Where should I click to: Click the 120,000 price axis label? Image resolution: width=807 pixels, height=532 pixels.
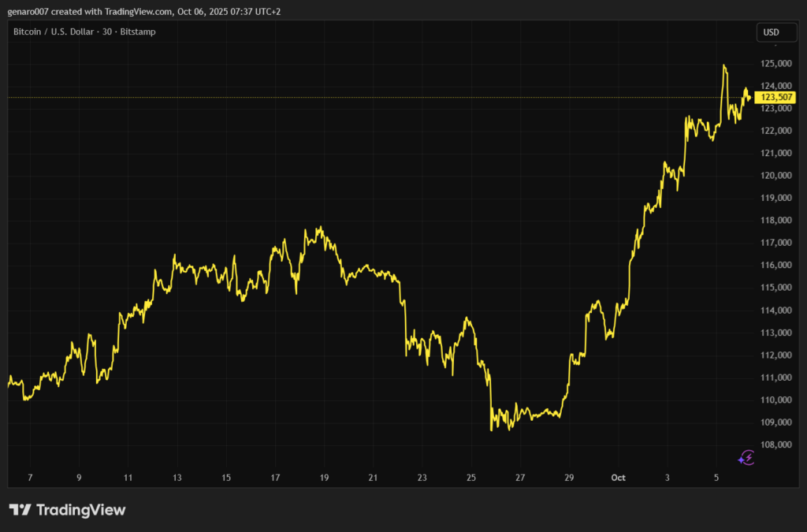tap(776, 176)
